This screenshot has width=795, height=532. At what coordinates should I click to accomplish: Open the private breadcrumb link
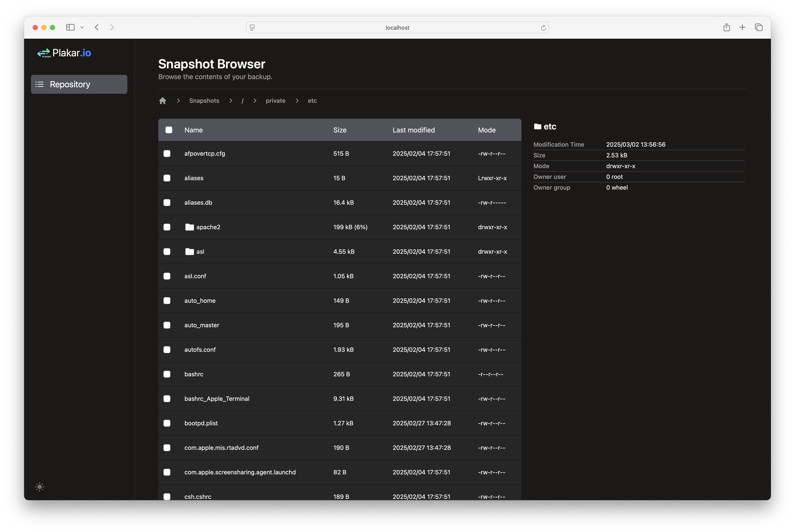pos(276,100)
